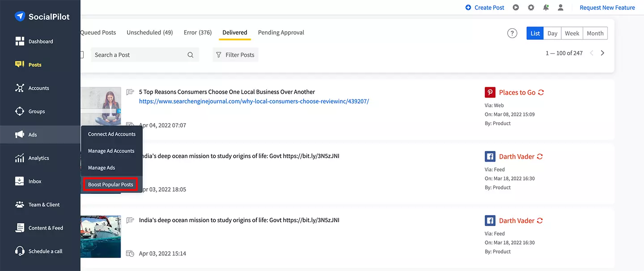Choose Manage Ads menu item
Image resolution: width=644 pixels, height=271 pixels.
tap(112, 168)
